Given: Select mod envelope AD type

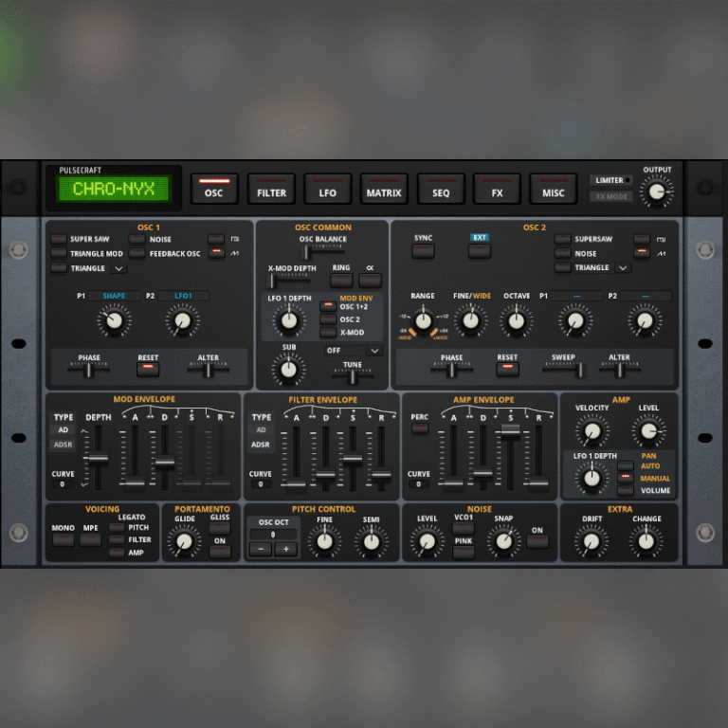Looking at the screenshot, I should [64, 430].
